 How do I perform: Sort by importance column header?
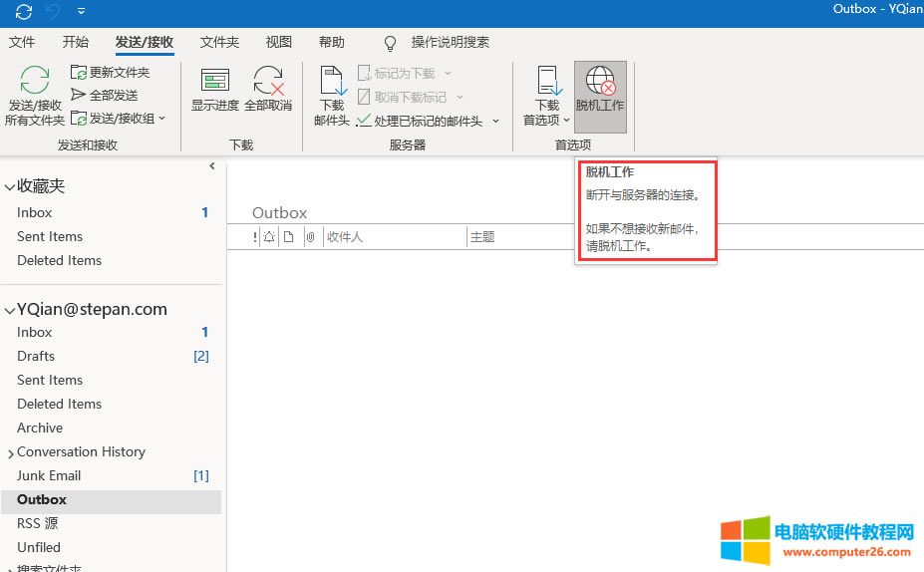[254, 237]
